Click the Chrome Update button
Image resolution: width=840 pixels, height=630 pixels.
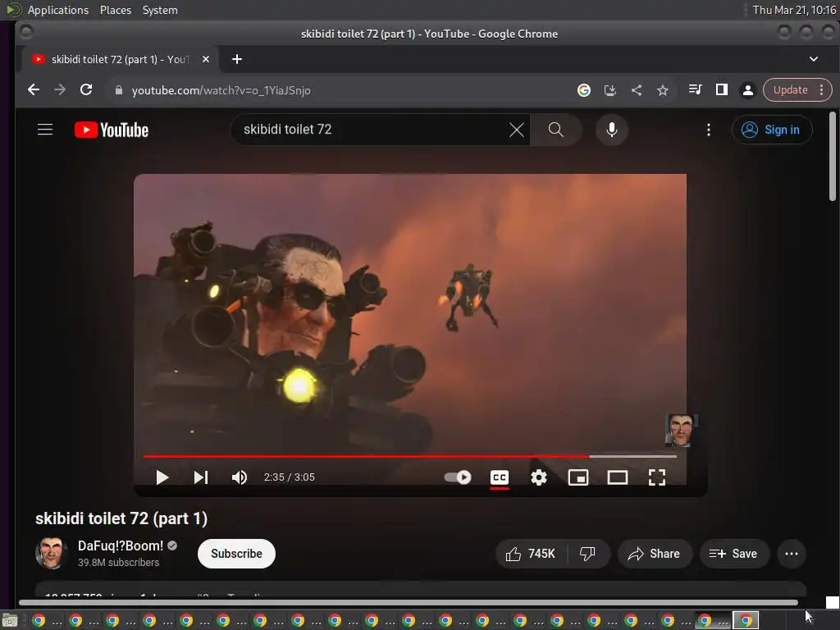pyautogui.click(x=790, y=90)
